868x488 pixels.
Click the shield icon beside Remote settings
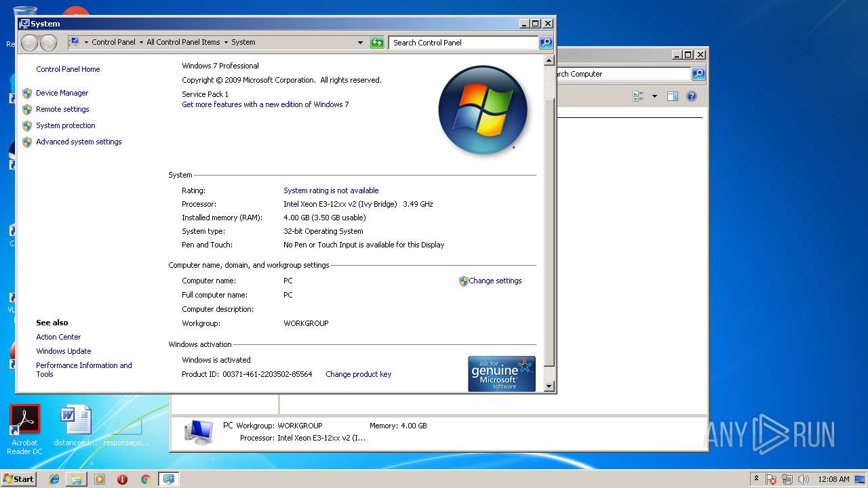tap(27, 110)
